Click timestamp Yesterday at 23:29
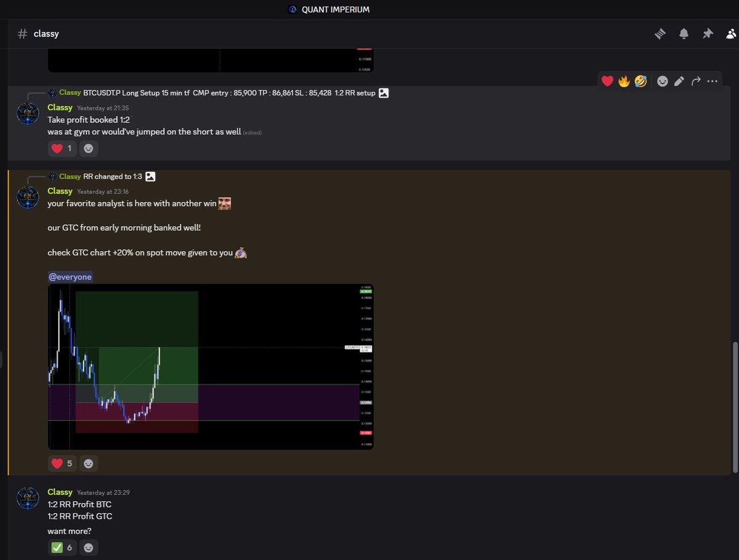The height and width of the screenshot is (560, 739). 103,492
